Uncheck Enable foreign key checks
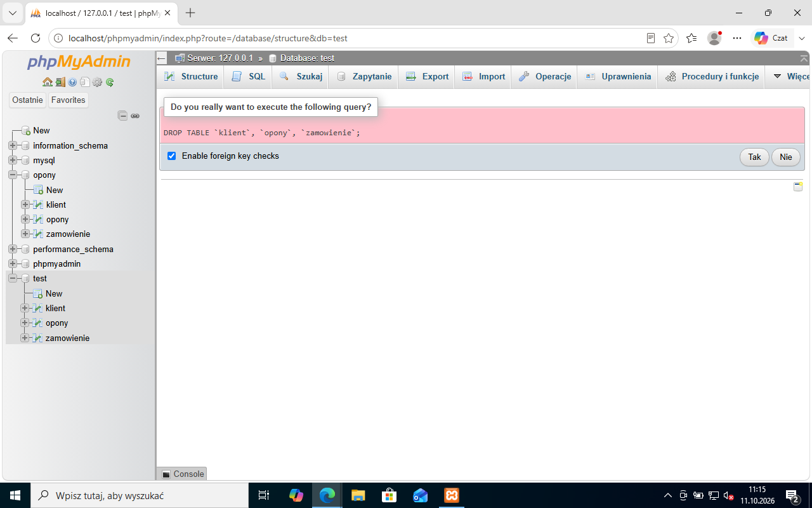This screenshot has height=508, width=812. point(171,156)
